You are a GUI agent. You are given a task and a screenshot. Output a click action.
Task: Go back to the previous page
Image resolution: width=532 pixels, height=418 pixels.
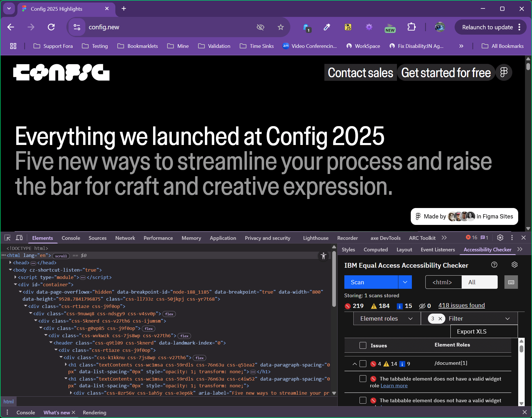pyautogui.click(x=11, y=27)
